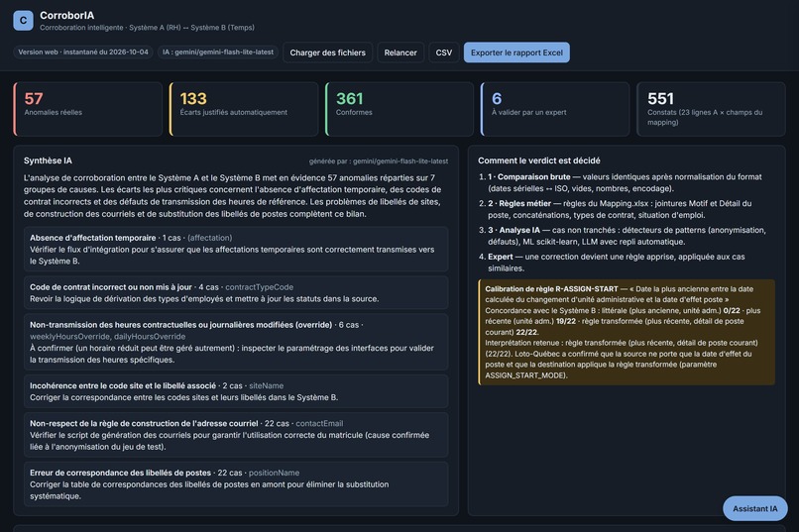Open Non-transmission des heures contractuelles group
The height and width of the screenshot is (532, 799).
pyautogui.click(x=236, y=342)
